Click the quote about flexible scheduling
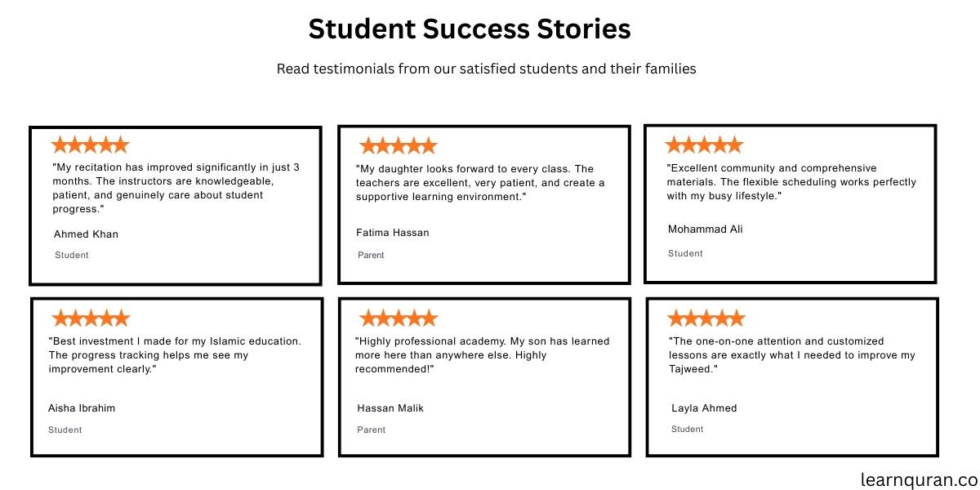The width and height of the screenshot is (980, 490). click(791, 182)
